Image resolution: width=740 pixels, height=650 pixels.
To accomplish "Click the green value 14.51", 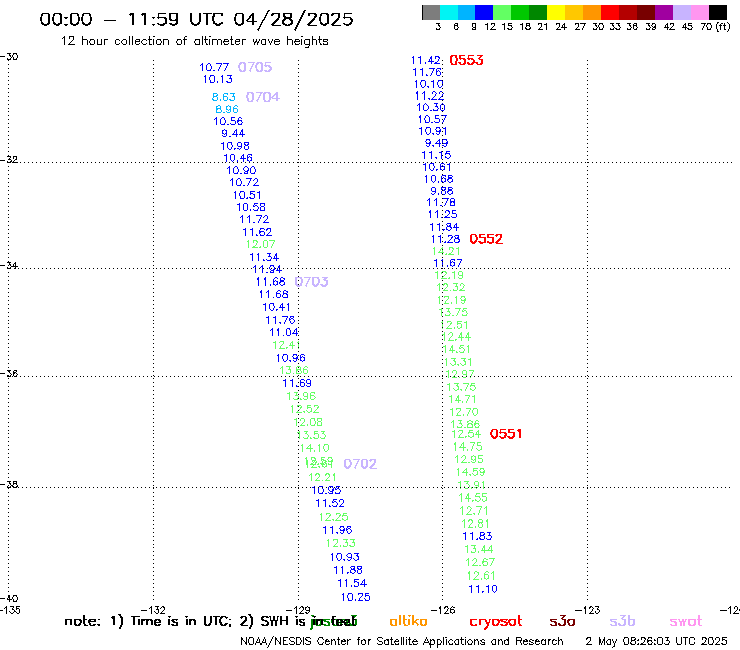I will click(457, 350).
